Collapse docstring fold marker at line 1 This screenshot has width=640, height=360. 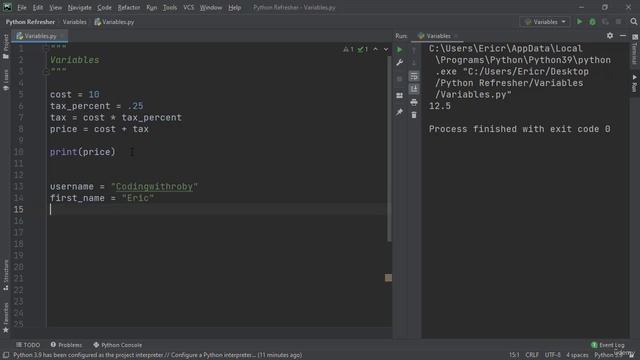point(46,48)
